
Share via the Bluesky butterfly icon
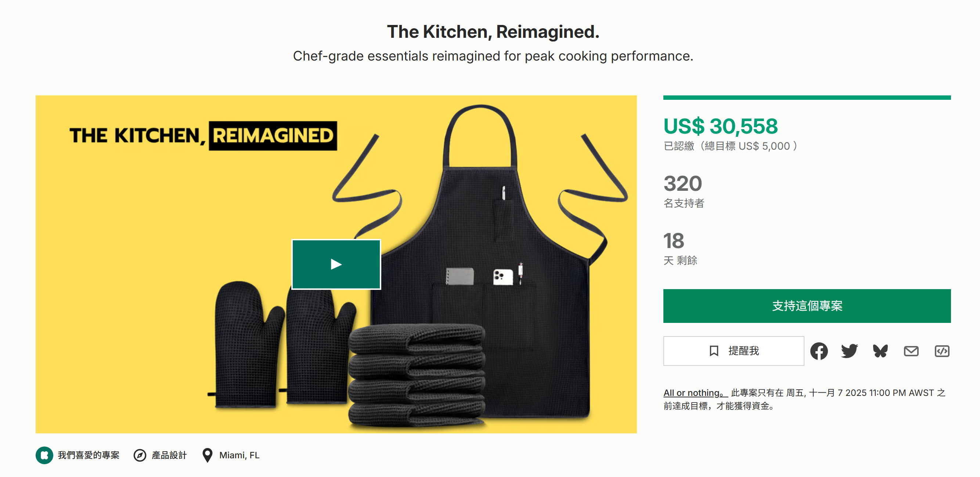[880, 351]
